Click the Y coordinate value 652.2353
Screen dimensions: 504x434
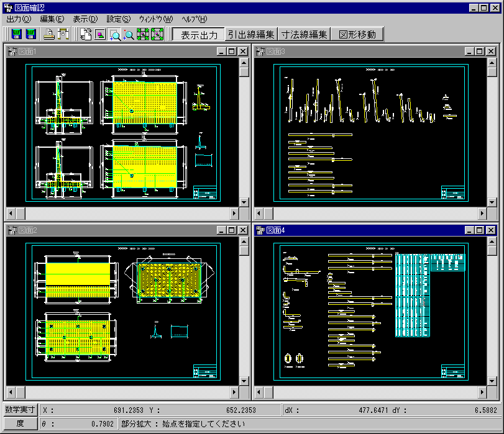click(x=241, y=410)
